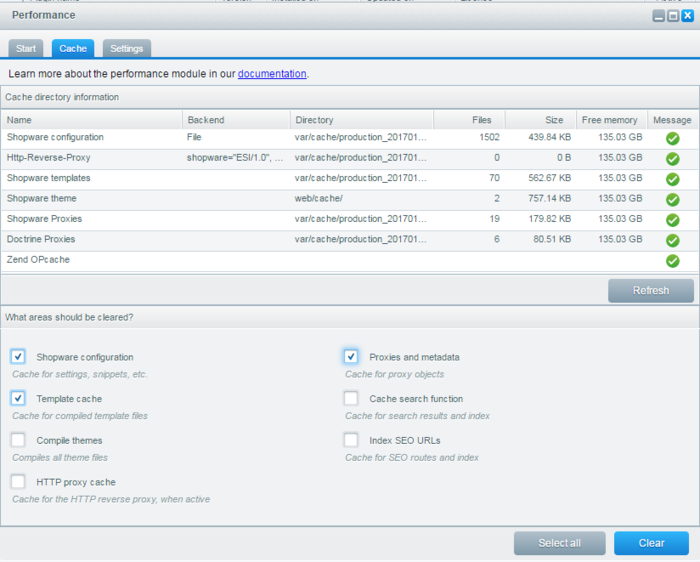Sort by the Name column header
Image resolution: width=700 pixels, height=562 pixels.
coord(92,120)
